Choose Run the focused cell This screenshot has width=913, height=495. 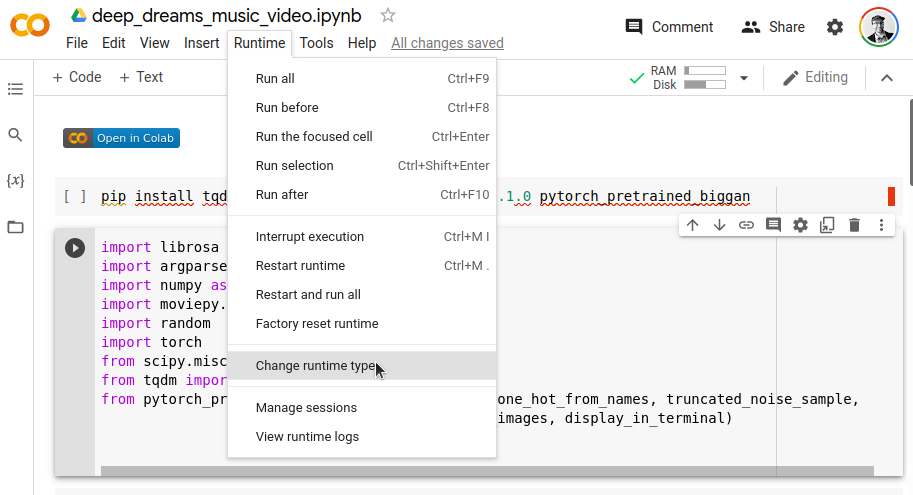(362, 137)
